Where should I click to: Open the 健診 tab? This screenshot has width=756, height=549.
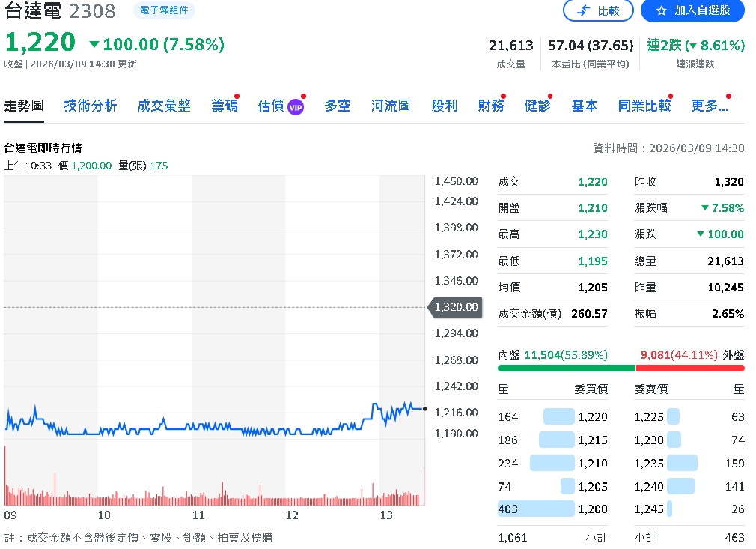pyautogui.click(x=537, y=106)
